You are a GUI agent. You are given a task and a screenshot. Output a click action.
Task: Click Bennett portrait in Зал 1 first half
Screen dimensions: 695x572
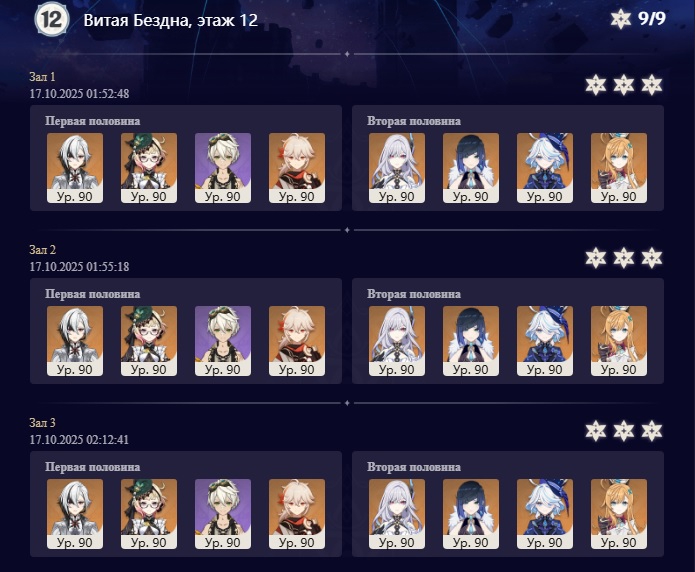tap(223, 168)
